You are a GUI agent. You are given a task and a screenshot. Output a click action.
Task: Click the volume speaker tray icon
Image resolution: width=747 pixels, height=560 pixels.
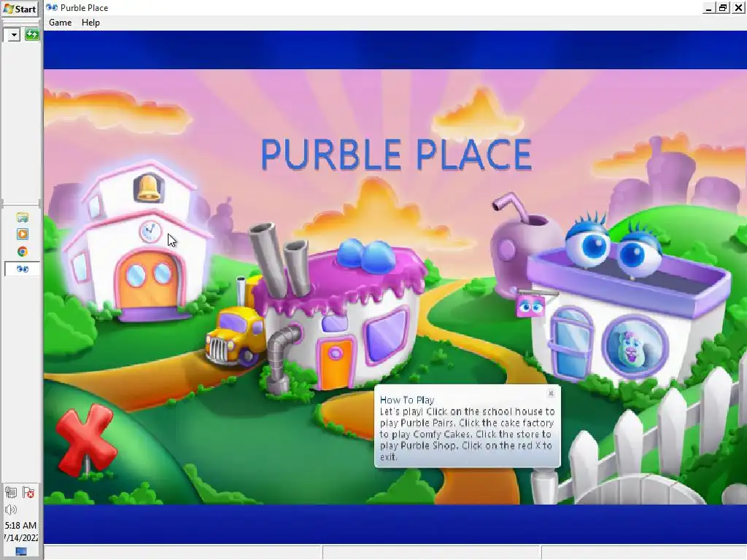point(11,510)
